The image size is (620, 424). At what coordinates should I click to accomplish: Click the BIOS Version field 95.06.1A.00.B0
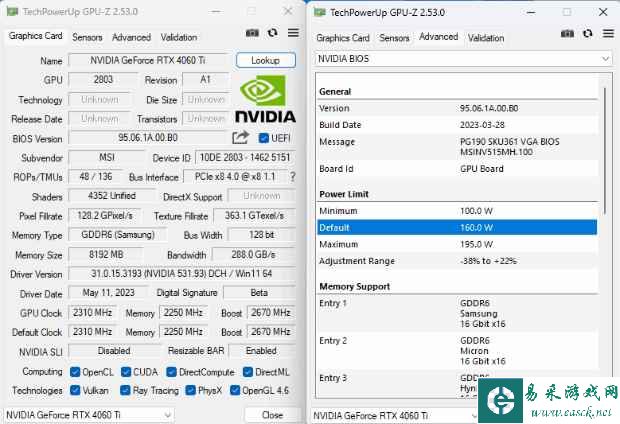click(x=148, y=138)
